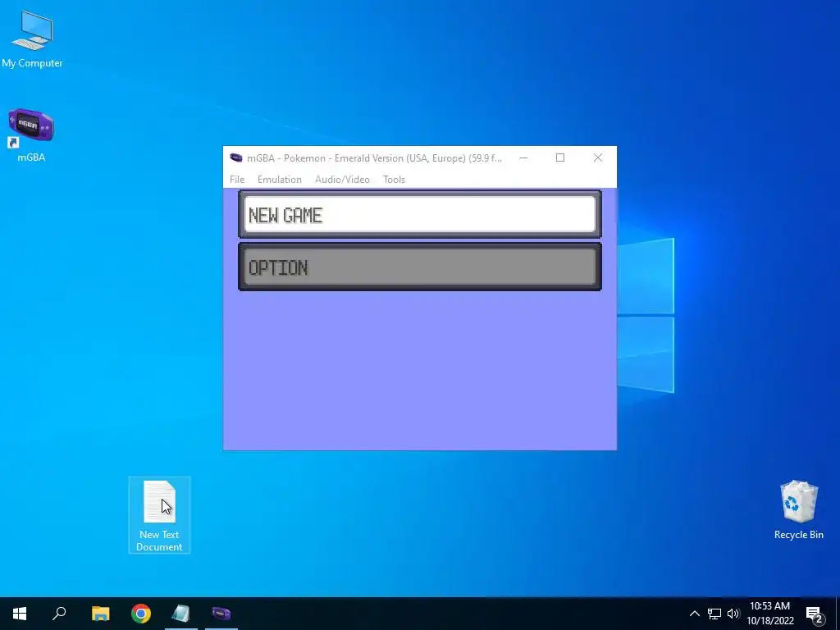The image size is (840, 630).
Task: Show hidden system tray icons
Action: tap(694, 614)
